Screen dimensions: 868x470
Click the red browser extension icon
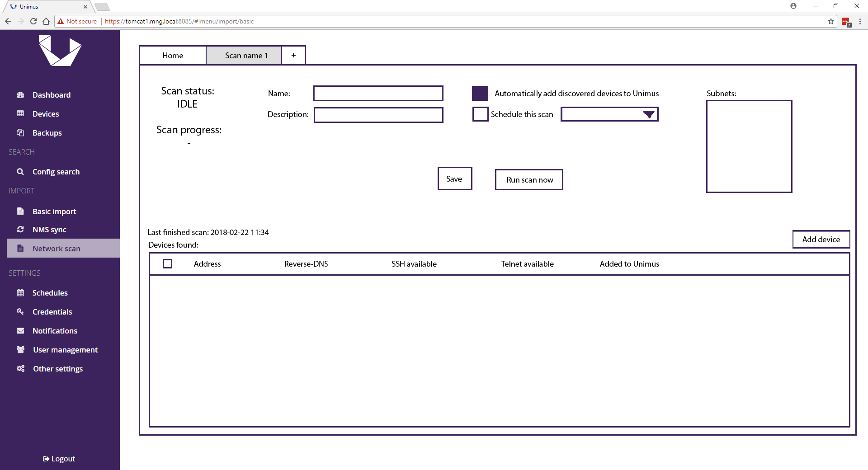coord(846,22)
